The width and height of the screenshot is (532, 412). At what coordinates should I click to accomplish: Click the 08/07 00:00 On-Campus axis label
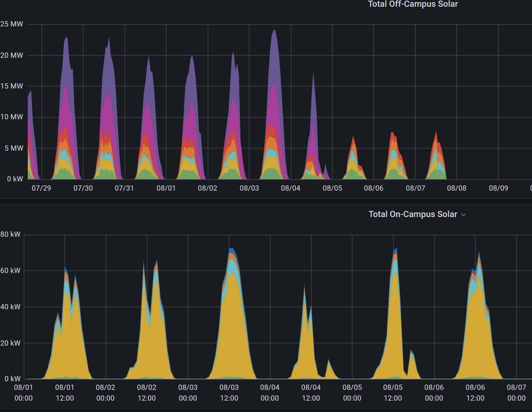click(517, 393)
